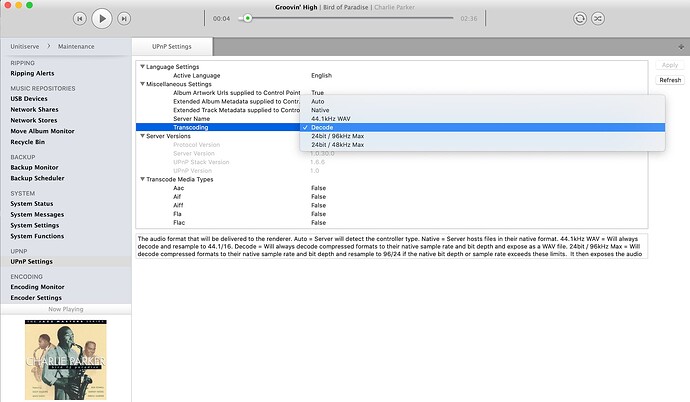Image resolution: width=690 pixels, height=402 pixels.
Task: Open System Settings
Action: point(35,225)
